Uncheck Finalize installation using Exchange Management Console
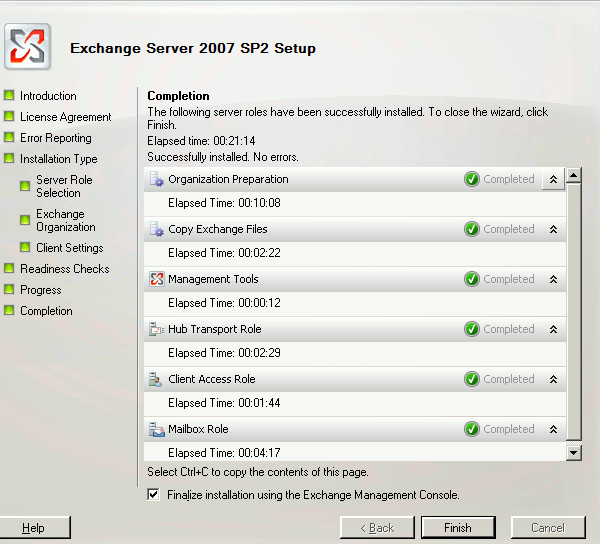 pyautogui.click(x=153, y=494)
